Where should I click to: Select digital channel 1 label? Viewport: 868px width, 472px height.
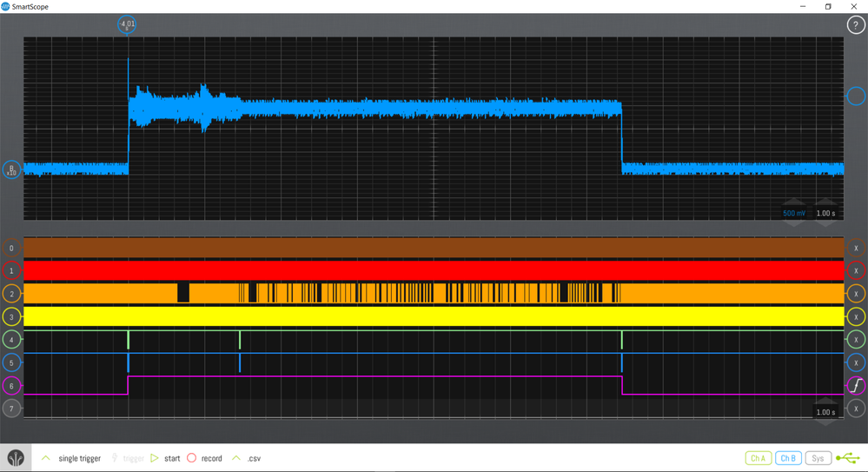coord(11,271)
